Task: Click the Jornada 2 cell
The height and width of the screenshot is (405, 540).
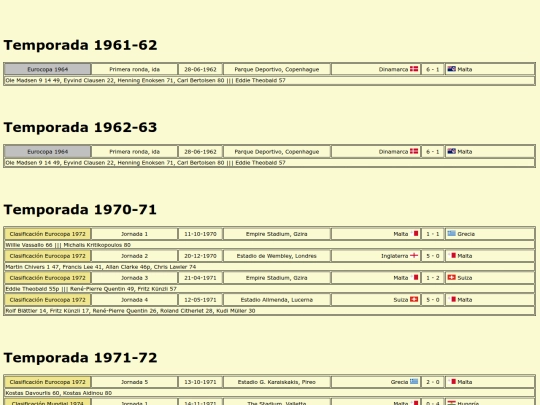Action: (135, 256)
